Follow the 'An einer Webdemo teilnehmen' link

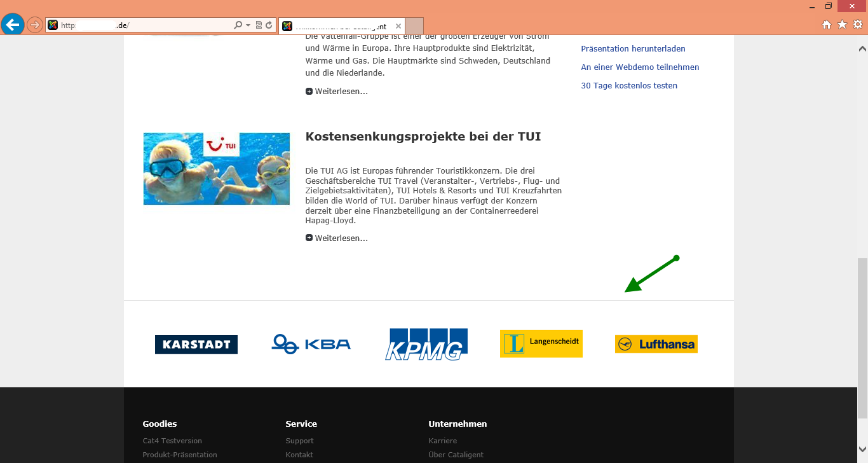tap(640, 67)
